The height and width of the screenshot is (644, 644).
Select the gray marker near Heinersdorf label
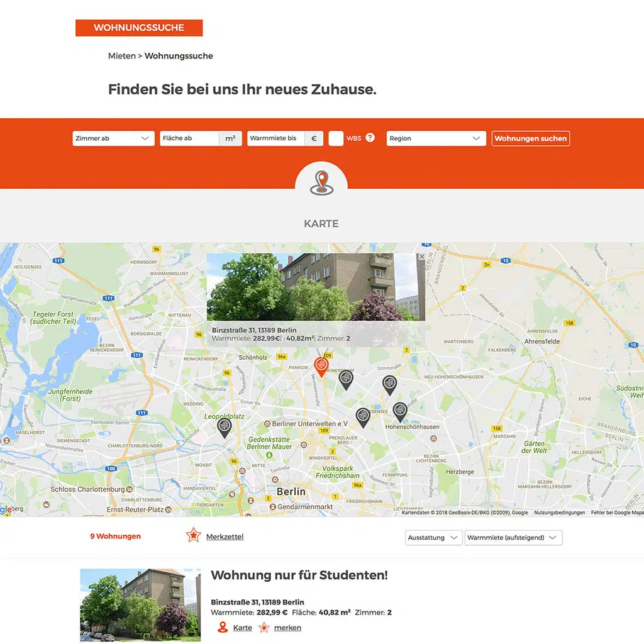click(346, 380)
